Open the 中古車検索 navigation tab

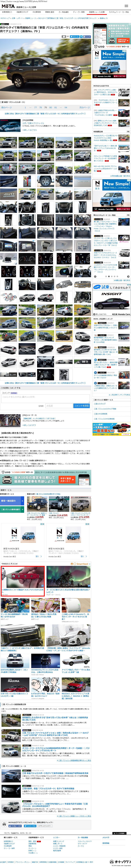37,12
